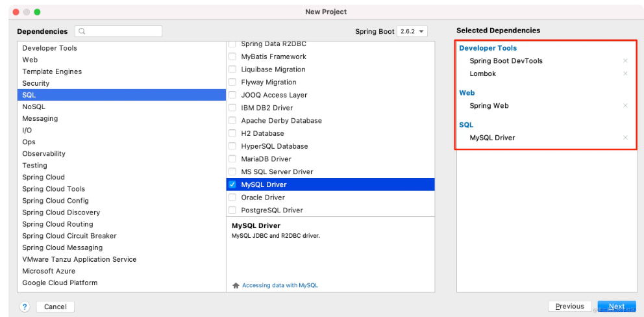Open the Accessing data with MySQL link
The height and width of the screenshot is (317, 644).
(280, 285)
